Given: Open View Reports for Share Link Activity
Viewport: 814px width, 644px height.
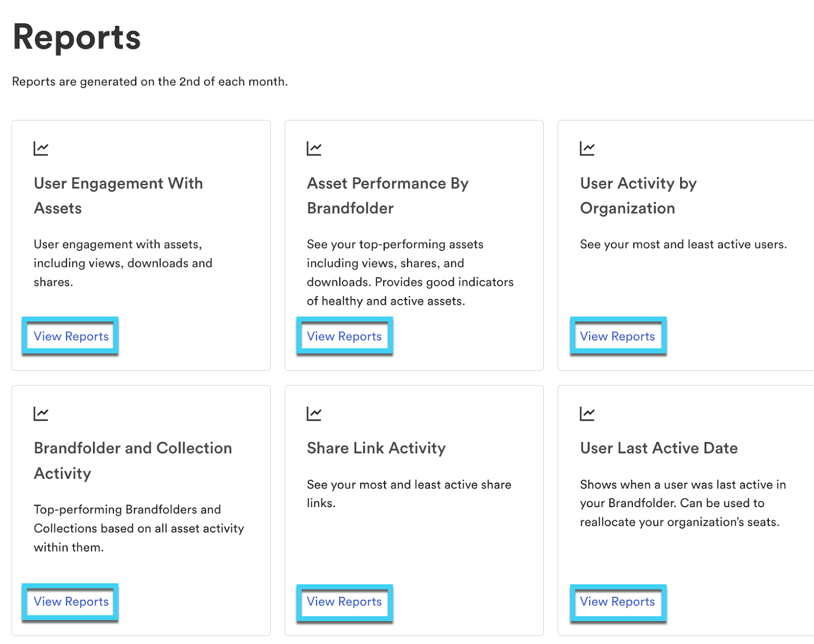Looking at the screenshot, I should (344, 602).
